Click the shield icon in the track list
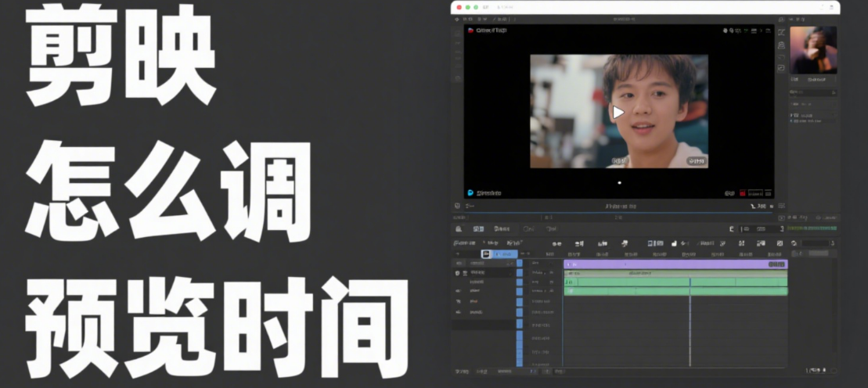868x388 pixels. [457, 273]
